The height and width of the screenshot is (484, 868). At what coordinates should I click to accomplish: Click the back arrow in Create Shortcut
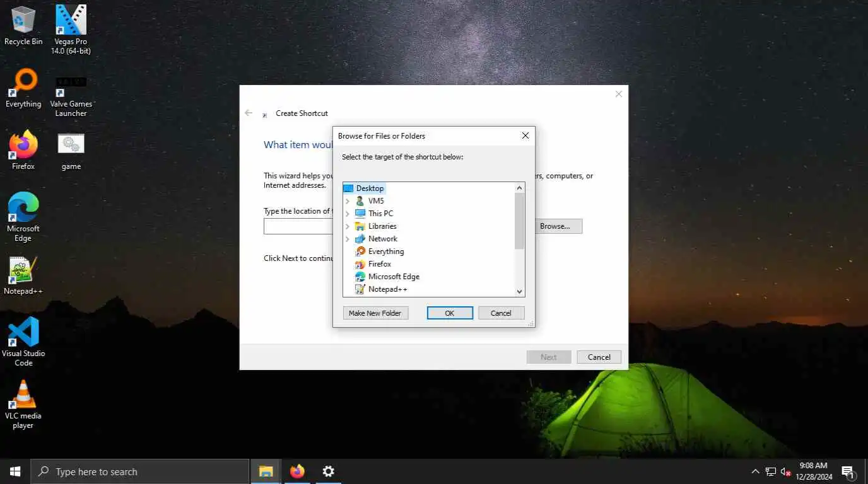(249, 113)
